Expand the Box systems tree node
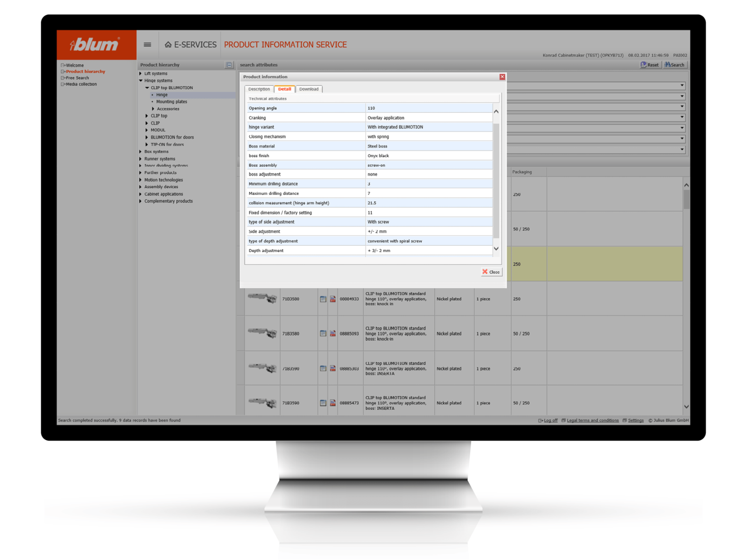 click(140, 152)
